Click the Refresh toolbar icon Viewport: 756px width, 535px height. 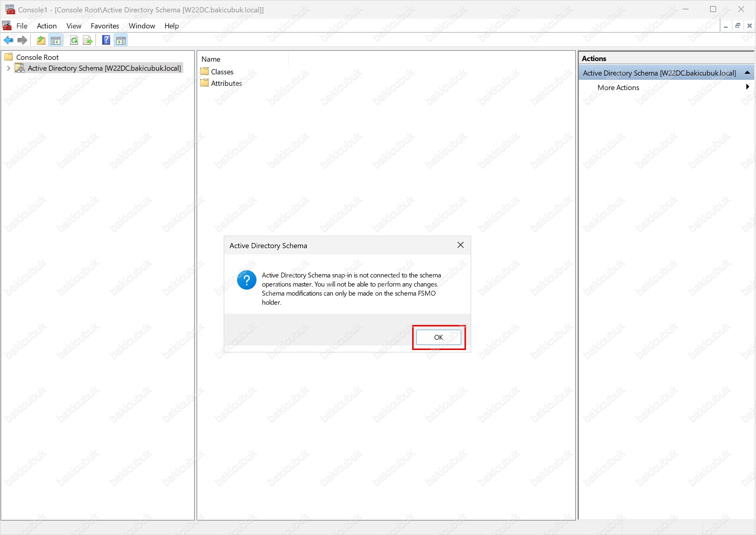[74, 40]
